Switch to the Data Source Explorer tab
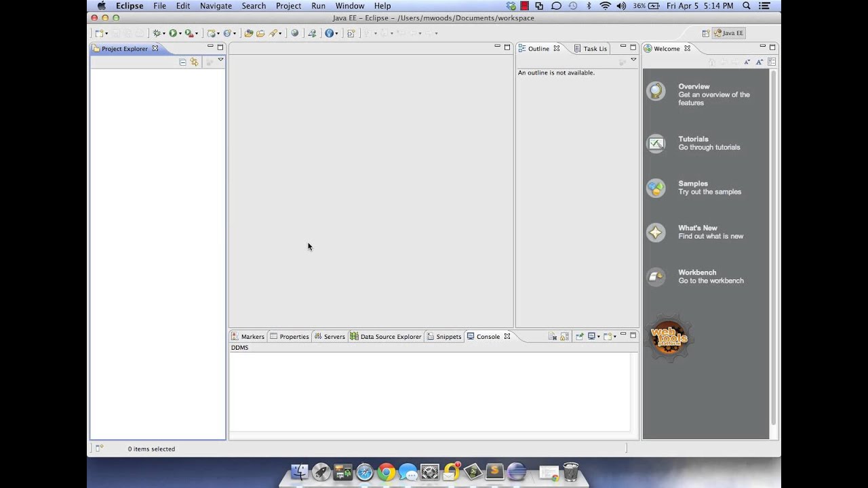 [386, 336]
